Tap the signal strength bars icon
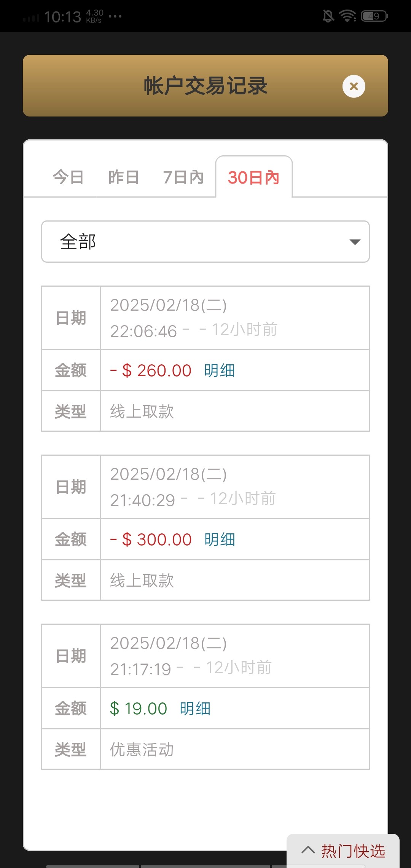 (x=31, y=18)
